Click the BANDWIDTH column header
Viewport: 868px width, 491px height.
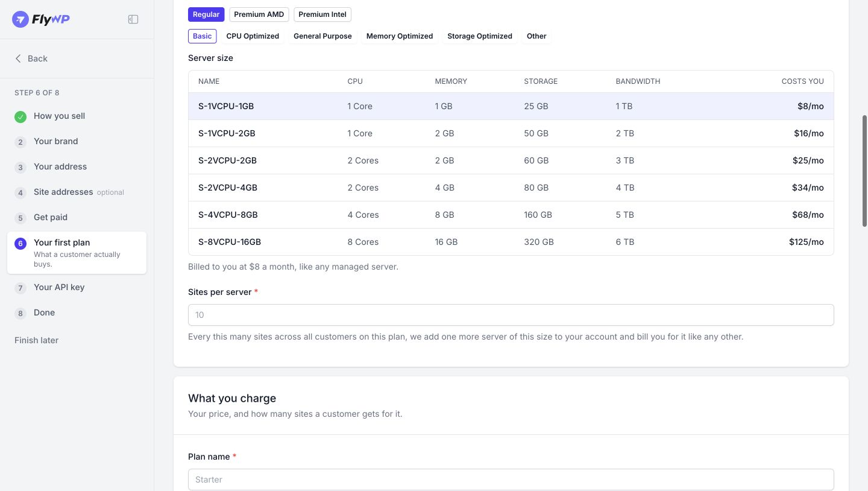(638, 81)
